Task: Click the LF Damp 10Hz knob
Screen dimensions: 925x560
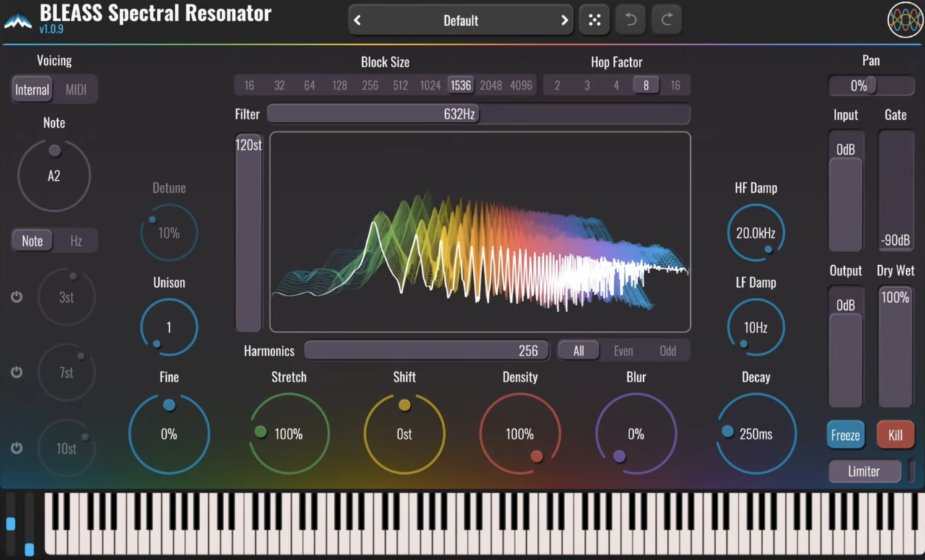Action: [x=756, y=327]
